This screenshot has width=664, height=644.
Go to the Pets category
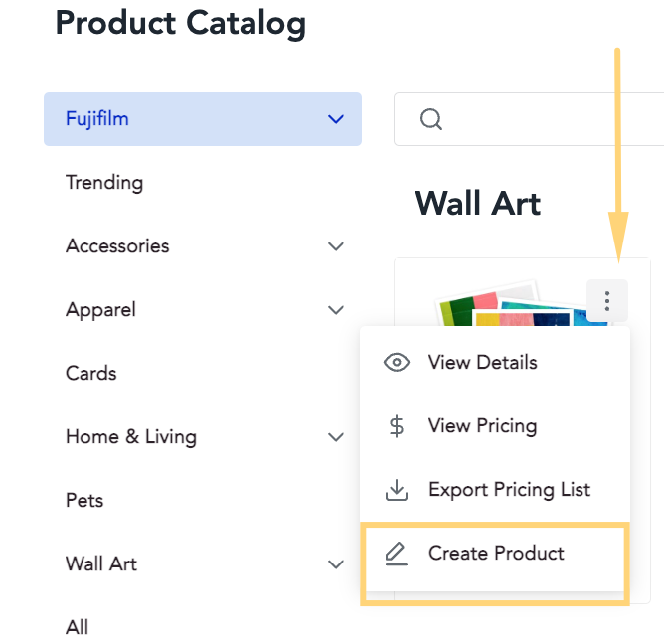(x=84, y=501)
